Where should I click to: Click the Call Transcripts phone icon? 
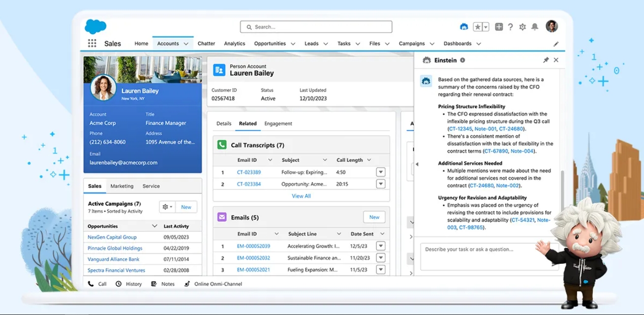222,145
